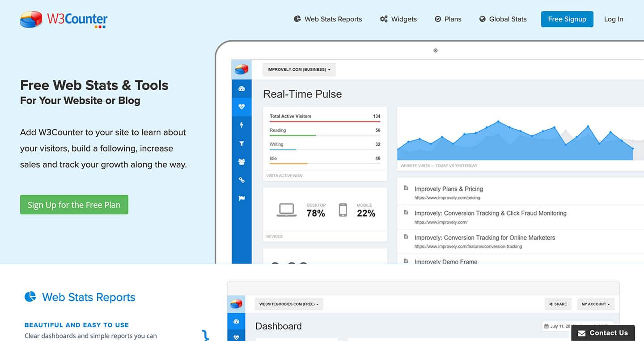
Task: Open the IMPROVELY.COM (BUSINESS) dropdown
Action: coord(299,70)
